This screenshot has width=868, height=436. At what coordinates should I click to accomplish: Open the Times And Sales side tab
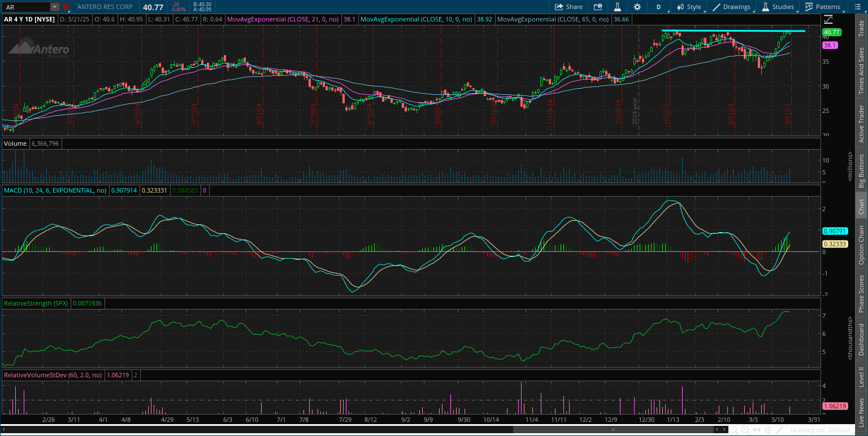coord(861,71)
